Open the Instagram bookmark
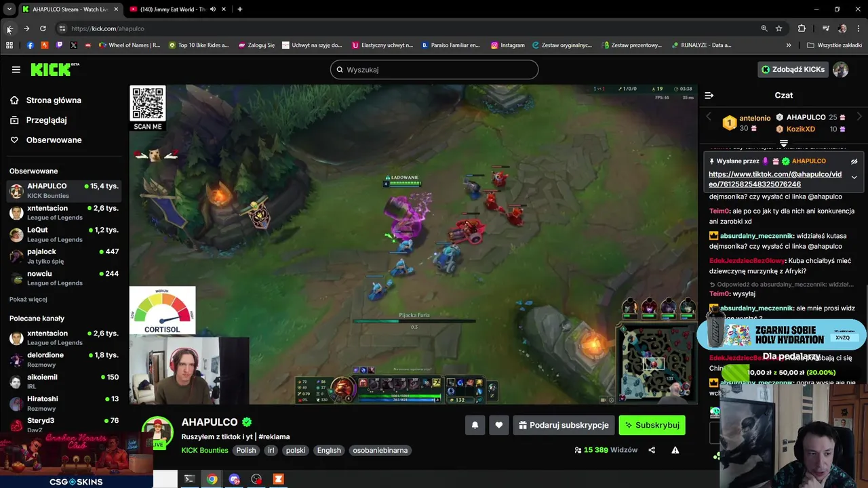Screen dimensions: 868x488 coord(508,45)
